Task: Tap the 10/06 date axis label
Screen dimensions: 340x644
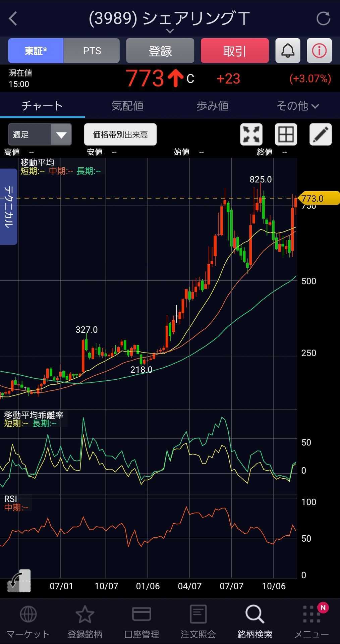Action: (x=274, y=586)
